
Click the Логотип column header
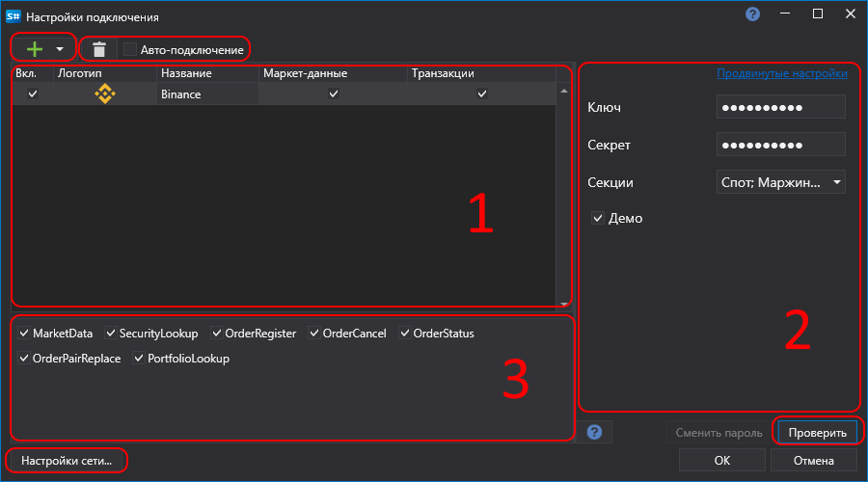[104, 73]
